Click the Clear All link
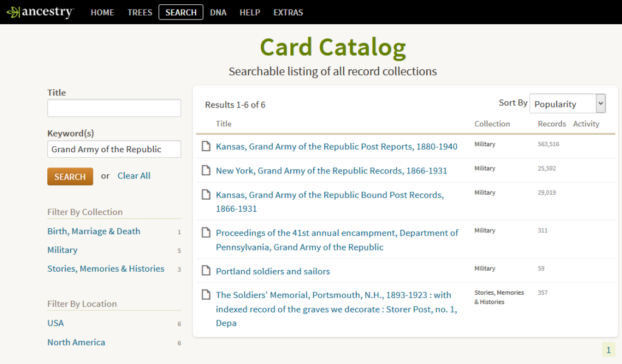Screen dimensions: 622x364 [134, 176]
